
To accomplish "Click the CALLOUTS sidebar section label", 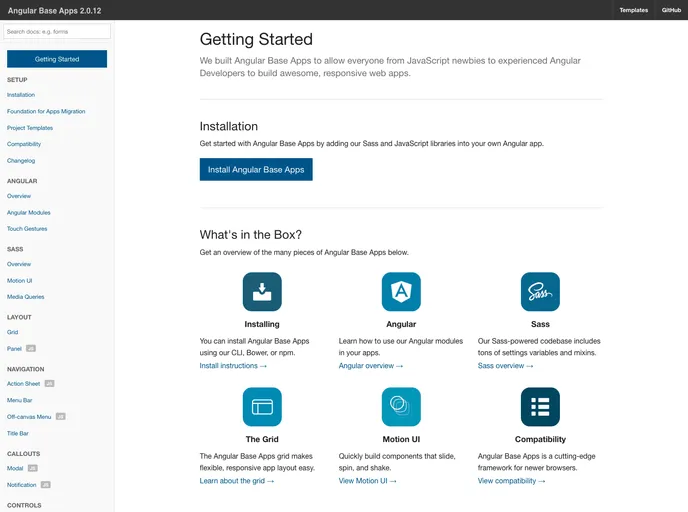I will tap(23, 454).
